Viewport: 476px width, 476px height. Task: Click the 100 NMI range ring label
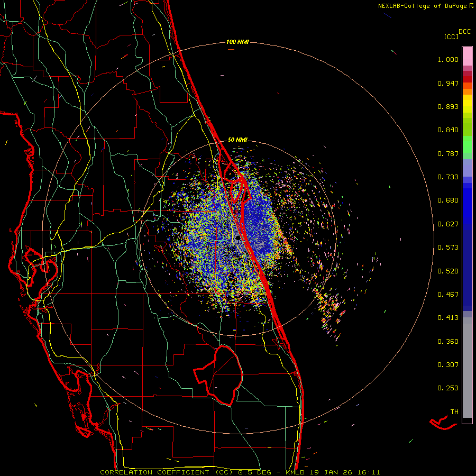coord(237,42)
